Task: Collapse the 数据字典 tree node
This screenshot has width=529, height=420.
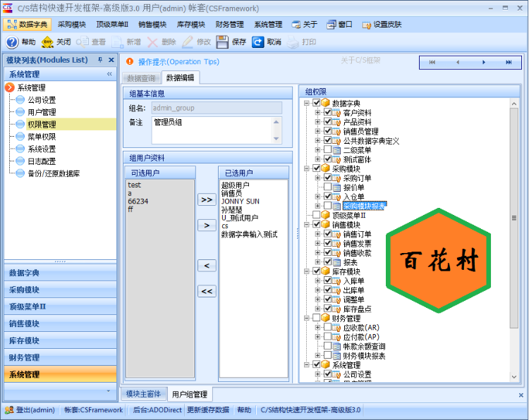Action: point(306,103)
